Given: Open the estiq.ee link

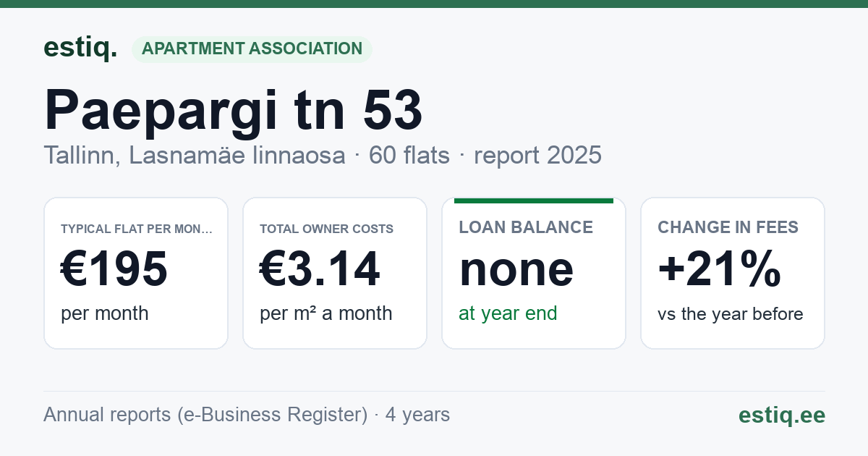Looking at the screenshot, I should (782, 415).
